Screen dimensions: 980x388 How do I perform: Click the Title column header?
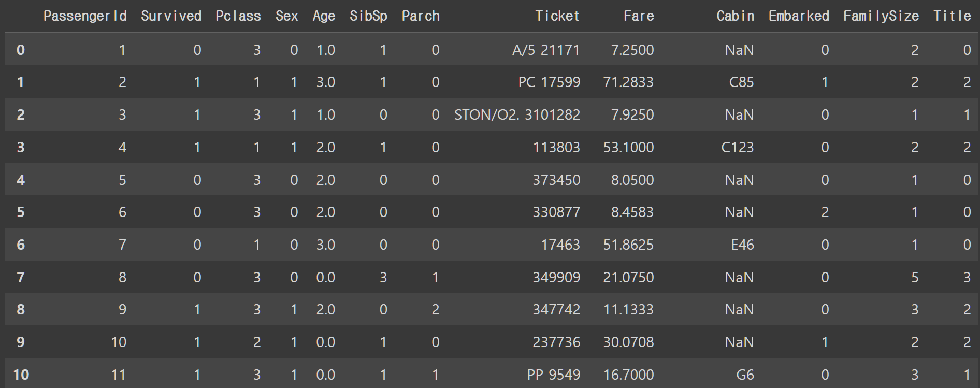[952, 16]
